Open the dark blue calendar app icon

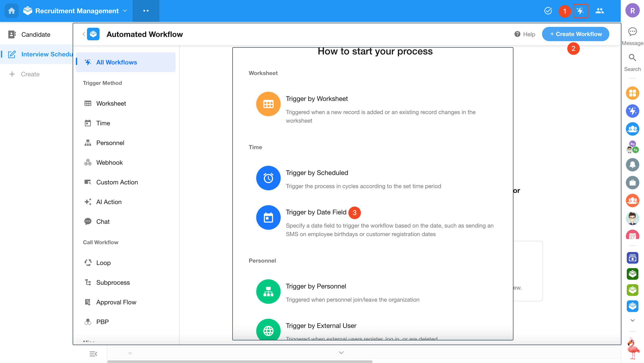[x=632, y=258]
